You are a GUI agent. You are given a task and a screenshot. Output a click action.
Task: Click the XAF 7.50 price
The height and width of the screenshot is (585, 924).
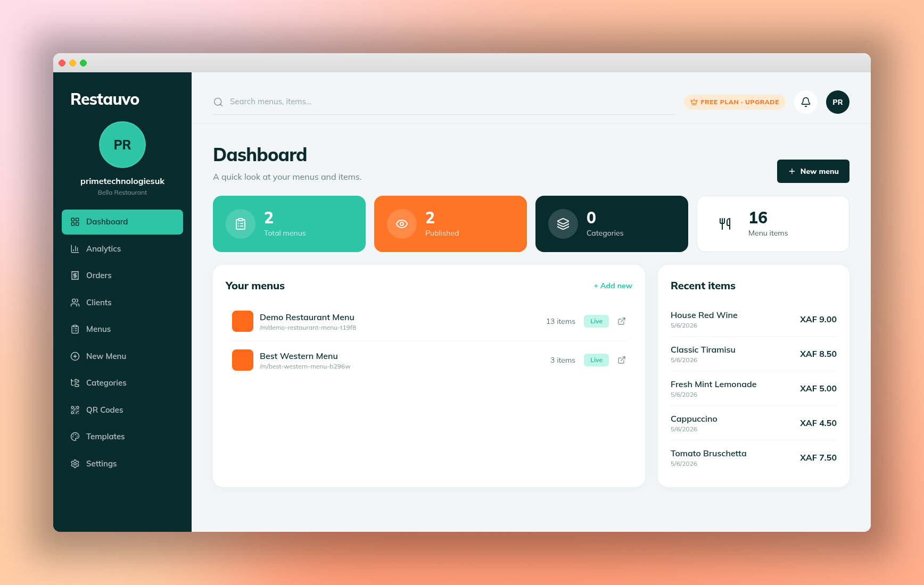pyautogui.click(x=818, y=458)
